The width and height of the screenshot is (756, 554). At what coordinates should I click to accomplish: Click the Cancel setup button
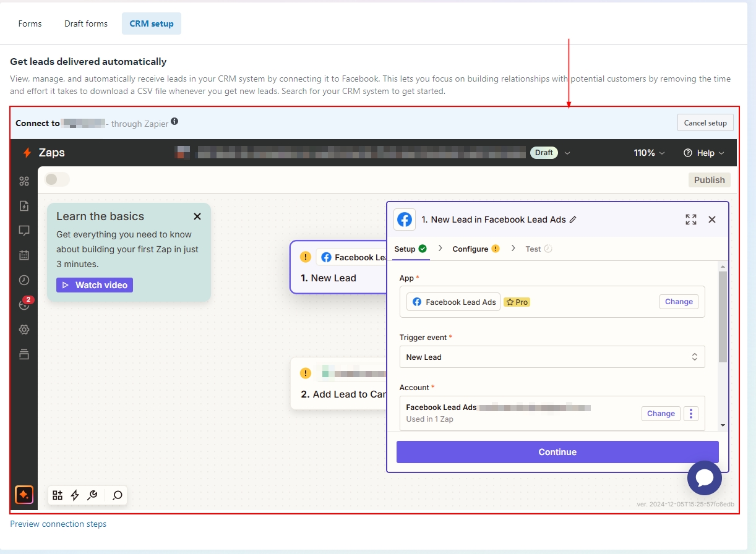[x=705, y=122]
